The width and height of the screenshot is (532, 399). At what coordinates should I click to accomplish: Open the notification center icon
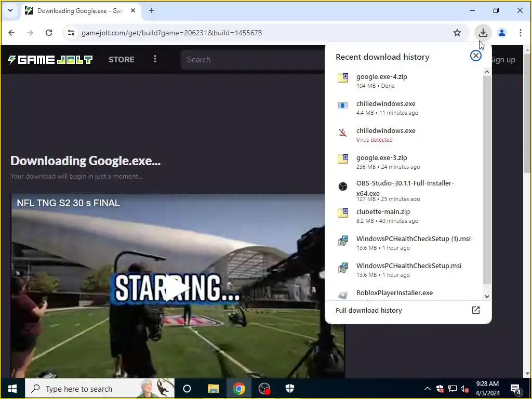(x=516, y=389)
